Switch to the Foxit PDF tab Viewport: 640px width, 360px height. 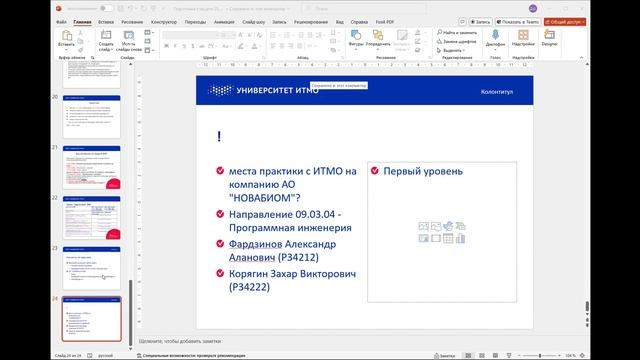click(385, 22)
